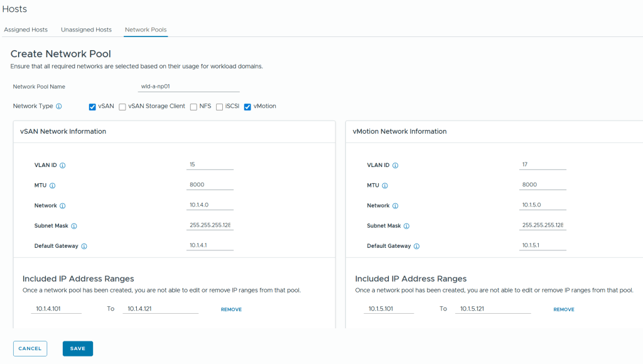The width and height of the screenshot is (643, 364).
Task: Uncheck the vSAN network type checkbox
Action: point(92,107)
